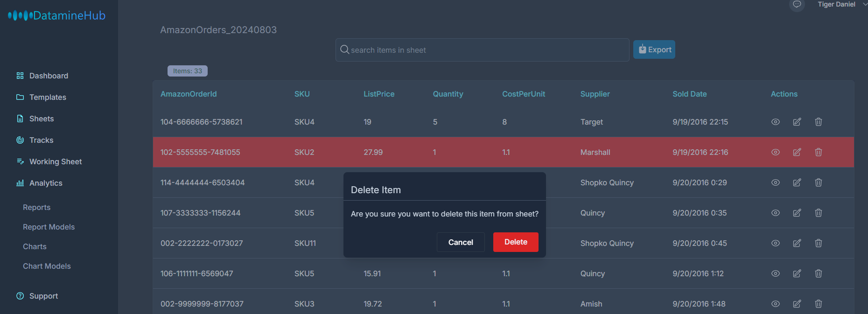The height and width of the screenshot is (314, 868).
Task: Edit the 002-2222222-0173027 order row
Action: pos(797,243)
